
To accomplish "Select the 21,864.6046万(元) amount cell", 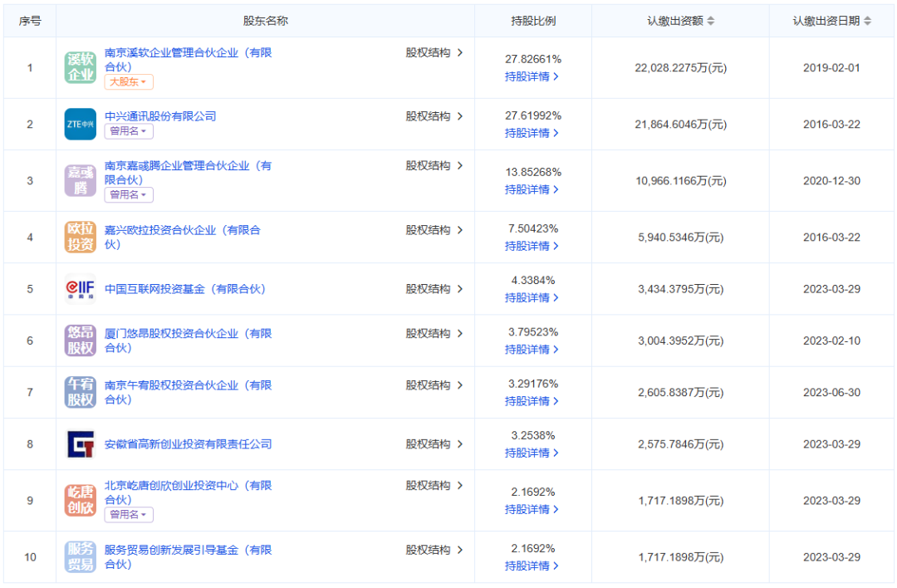I will point(681,124).
